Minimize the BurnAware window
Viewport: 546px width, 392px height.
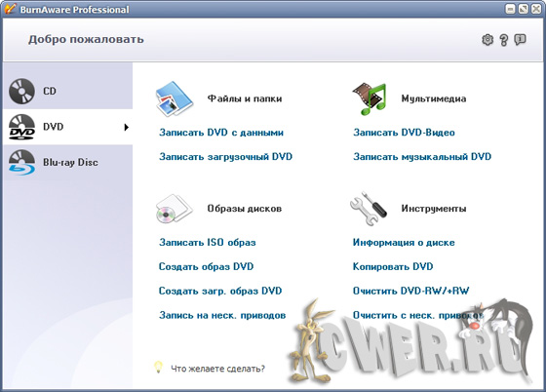pyautogui.click(x=511, y=9)
